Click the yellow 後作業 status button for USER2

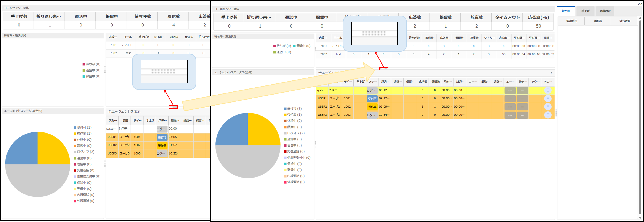372,107
